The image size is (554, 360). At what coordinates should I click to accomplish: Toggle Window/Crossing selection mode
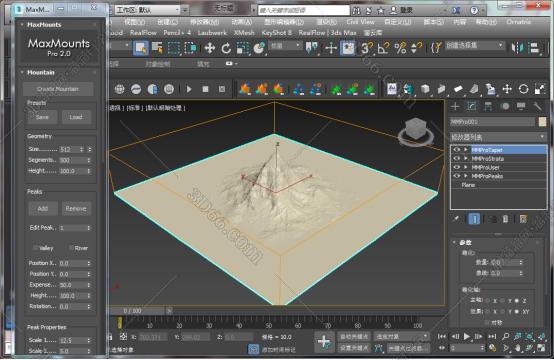(190, 48)
